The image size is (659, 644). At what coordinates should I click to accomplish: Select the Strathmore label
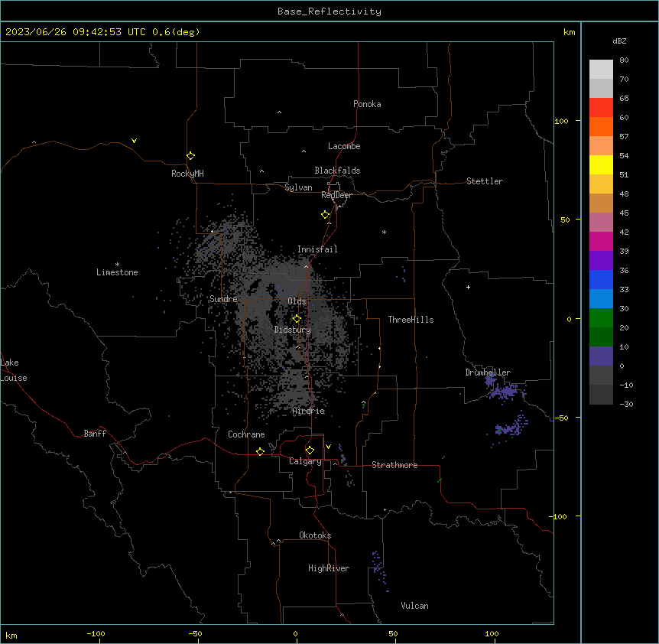pyautogui.click(x=394, y=465)
